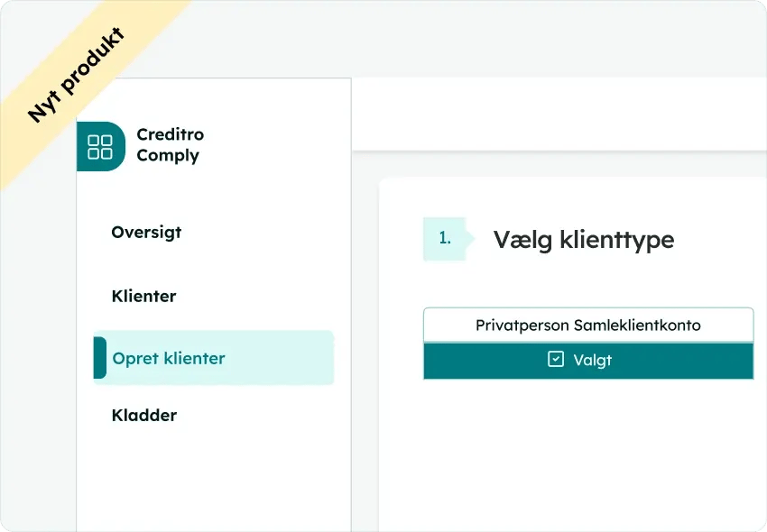Viewport: 767px width, 532px height.
Task: Select Opret klienter in the sidebar
Action: (x=169, y=358)
